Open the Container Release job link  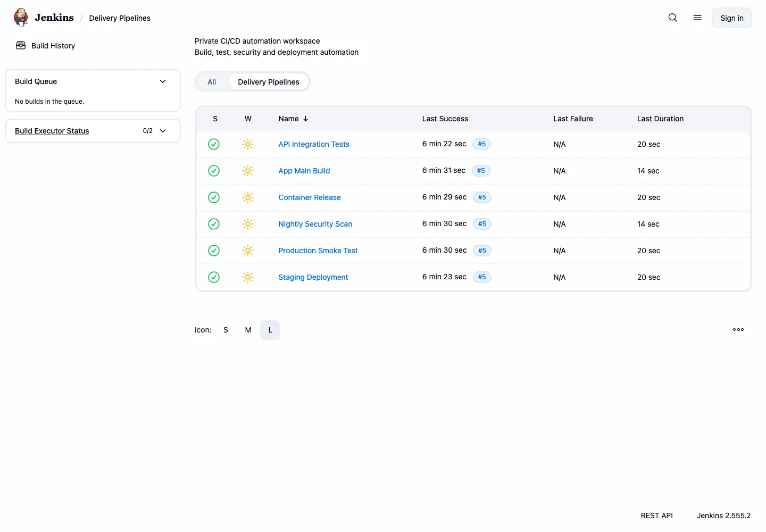(310, 197)
